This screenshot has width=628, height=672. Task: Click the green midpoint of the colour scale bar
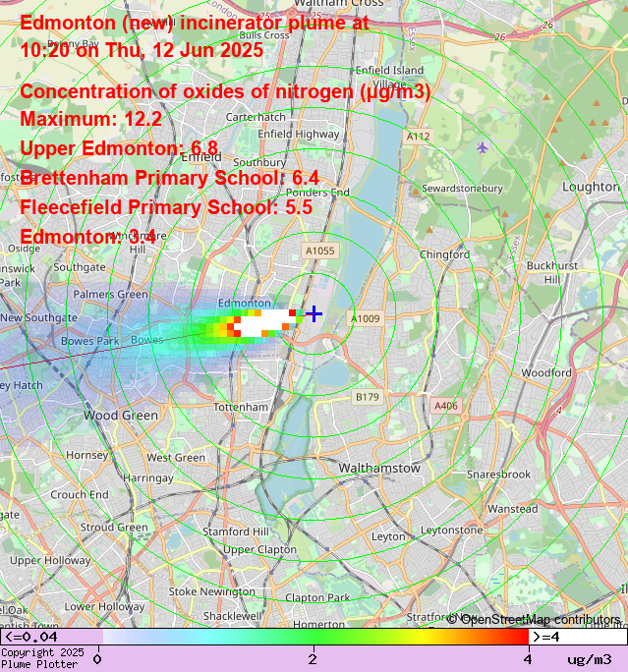(x=314, y=637)
